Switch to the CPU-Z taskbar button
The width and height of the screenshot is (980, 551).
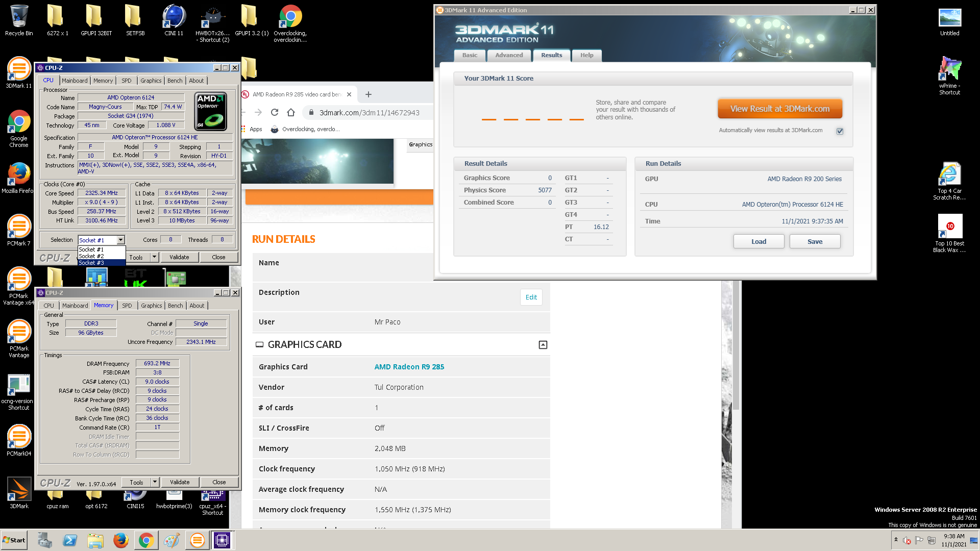(x=222, y=540)
